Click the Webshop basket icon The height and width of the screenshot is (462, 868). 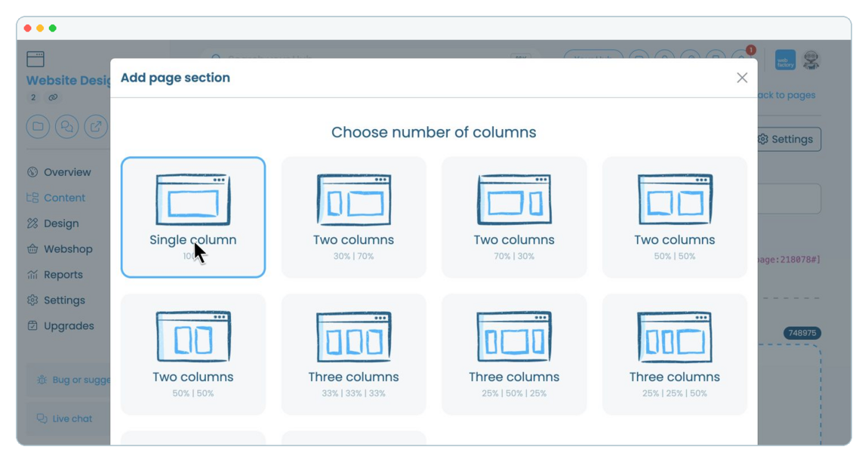(x=32, y=248)
